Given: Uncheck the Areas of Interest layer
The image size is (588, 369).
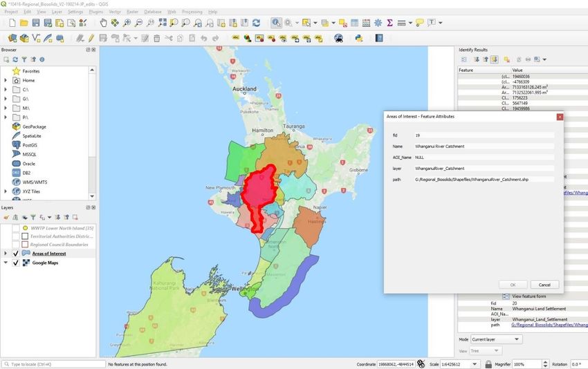Looking at the screenshot, I should (16, 254).
